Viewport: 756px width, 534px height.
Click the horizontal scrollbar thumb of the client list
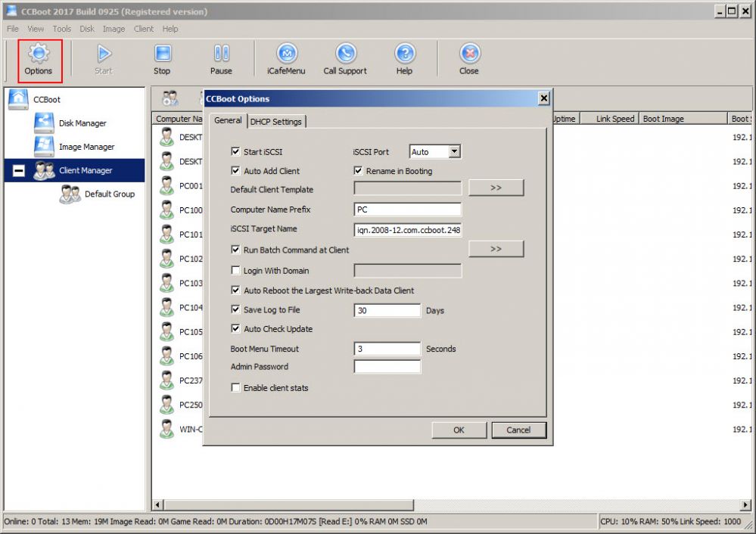[x=289, y=505]
